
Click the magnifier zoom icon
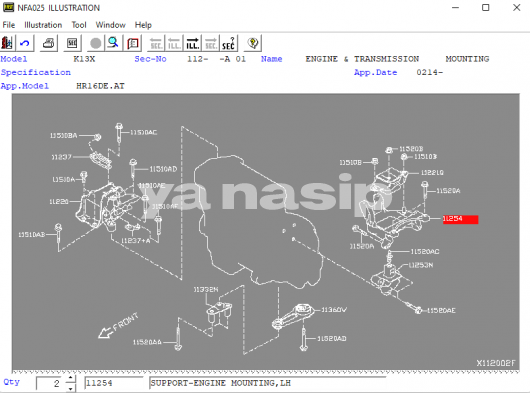pyautogui.click(x=114, y=43)
